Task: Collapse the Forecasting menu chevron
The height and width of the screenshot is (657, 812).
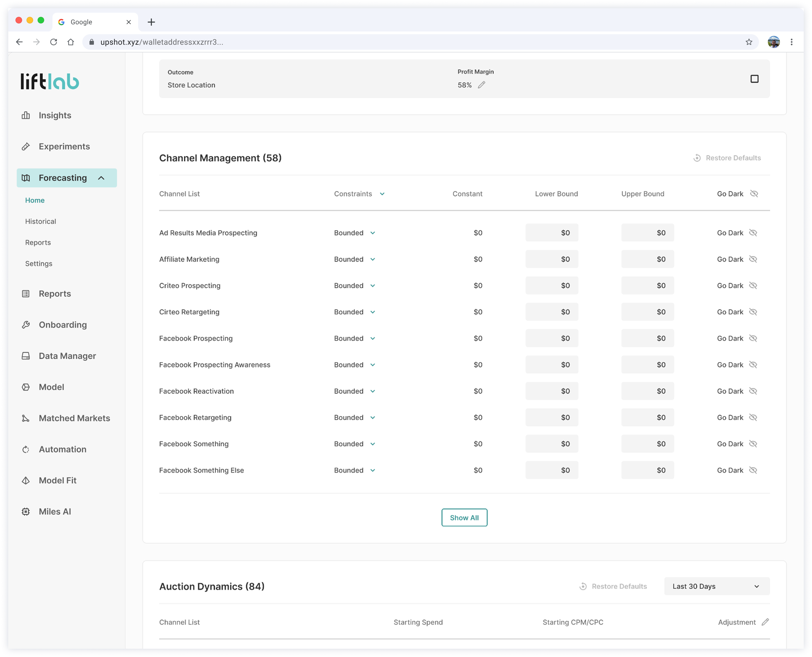Action: tap(101, 178)
